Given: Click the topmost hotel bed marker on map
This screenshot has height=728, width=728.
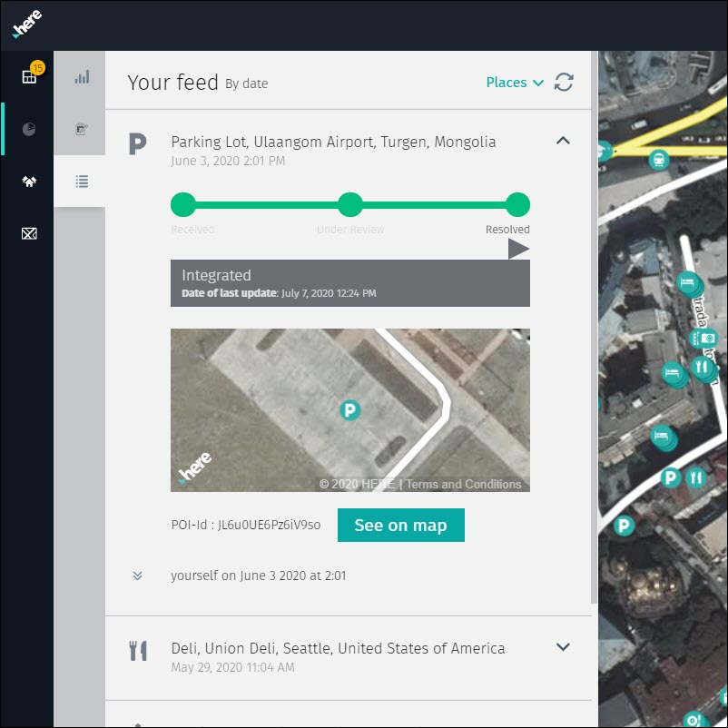Looking at the screenshot, I should click(688, 282).
